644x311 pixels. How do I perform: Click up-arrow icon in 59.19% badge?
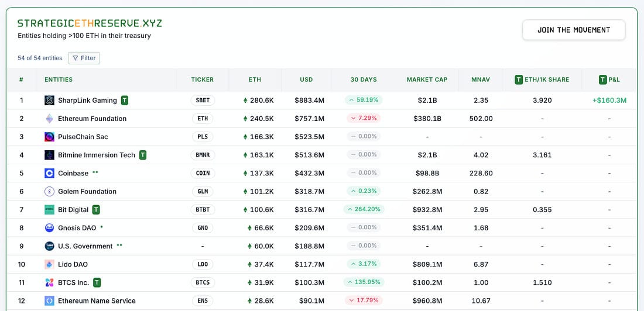tap(352, 100)
